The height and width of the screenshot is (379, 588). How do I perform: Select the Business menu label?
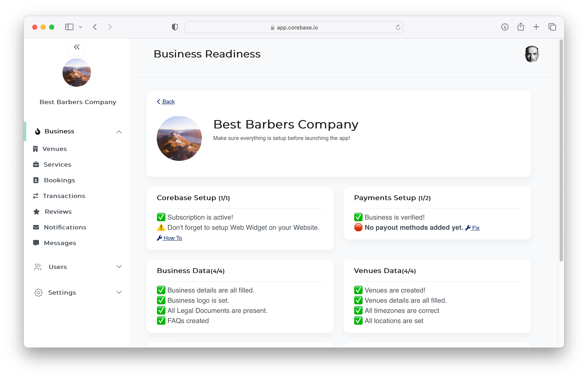coord(59,131)
